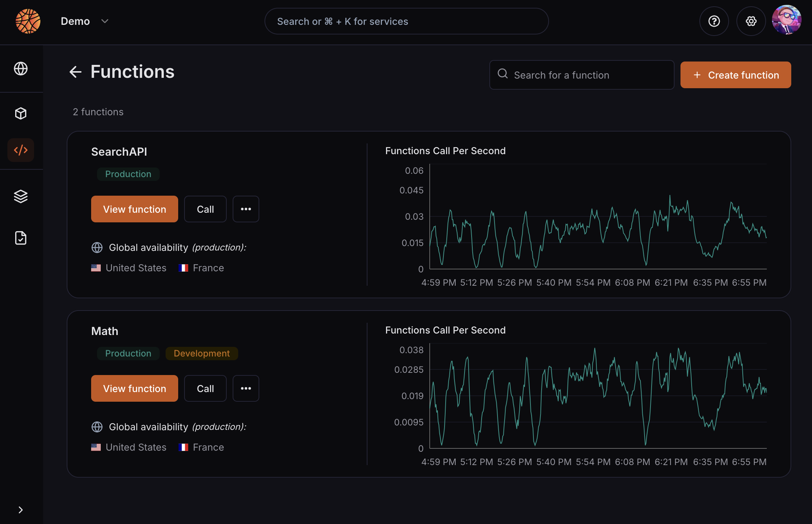View function for SearchAPI
Image resolution: width=812 pixels, height=524 pixels.
pos(134,209)
